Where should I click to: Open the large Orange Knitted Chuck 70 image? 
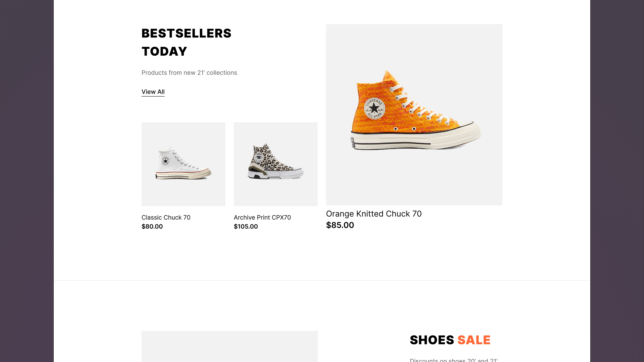tap(414, 115)
